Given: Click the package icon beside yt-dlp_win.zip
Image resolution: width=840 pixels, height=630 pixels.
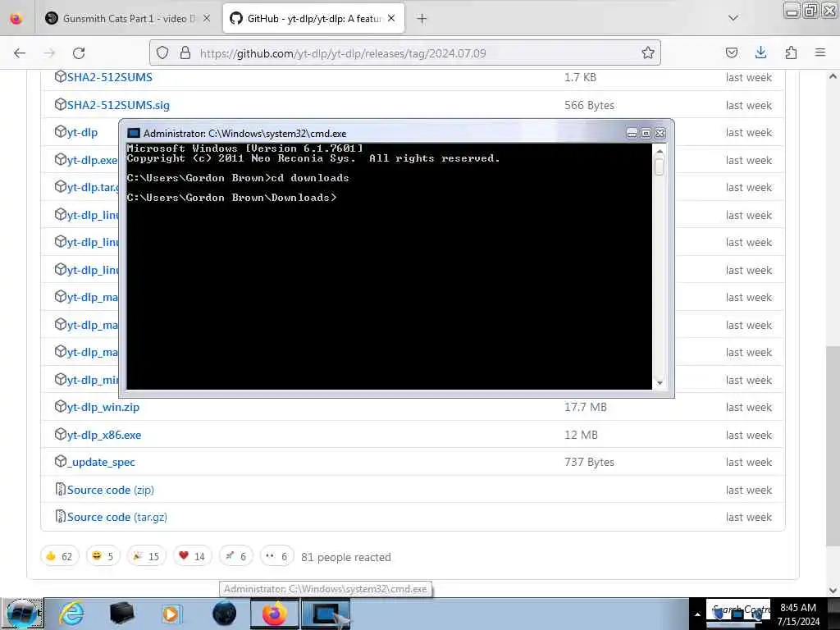Looking at the screenshot, I should pyautogui.click(x=60, y=406).
